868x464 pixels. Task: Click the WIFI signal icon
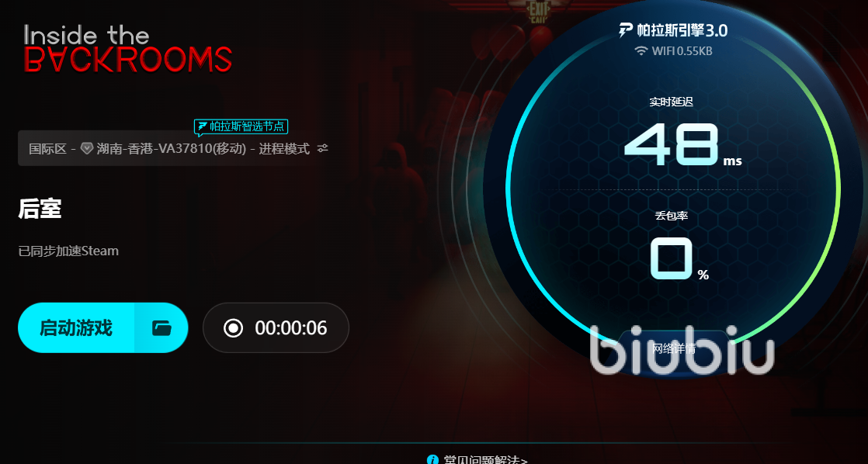point(641,51)
